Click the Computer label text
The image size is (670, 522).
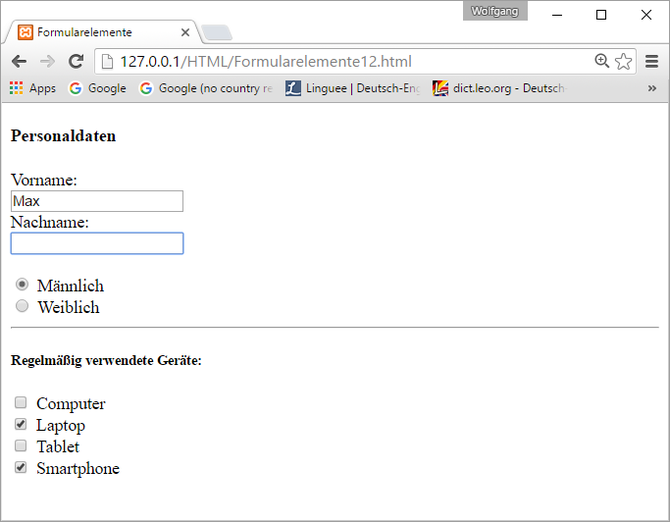tap(71, 404)
